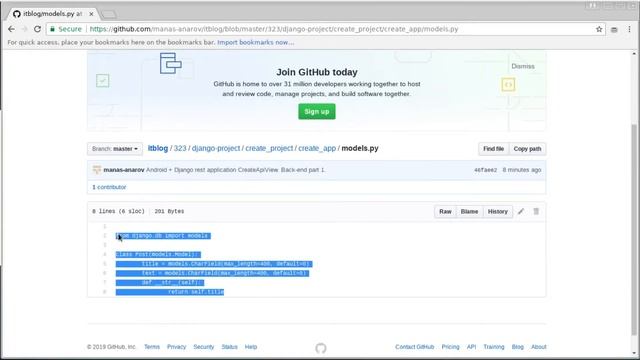640x360 pixels.
Task: Open the Privacy footer link
Action: (176, 347)
